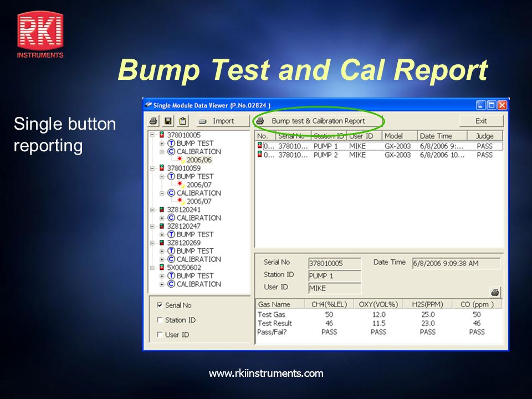
Task: Click the Test Result value 11.5
Action: (378, 323)
